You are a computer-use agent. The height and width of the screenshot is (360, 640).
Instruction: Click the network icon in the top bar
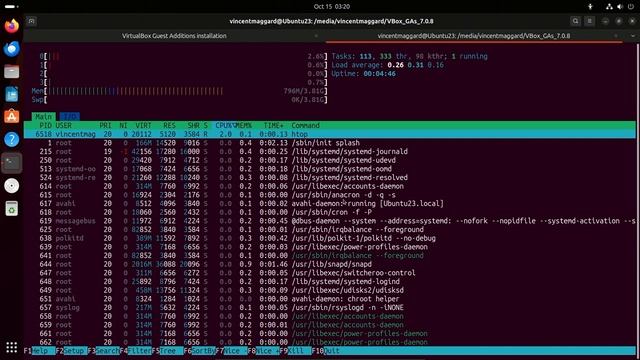609,7
